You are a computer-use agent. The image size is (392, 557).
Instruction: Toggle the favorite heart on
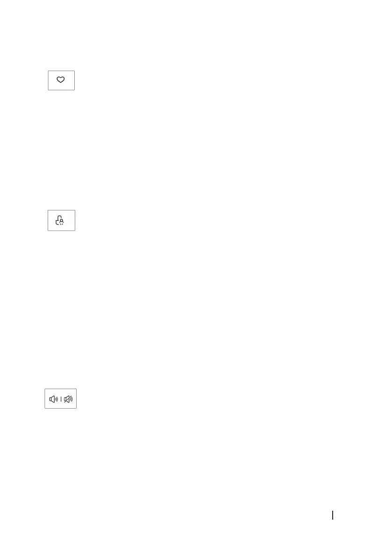coord(61,80)
